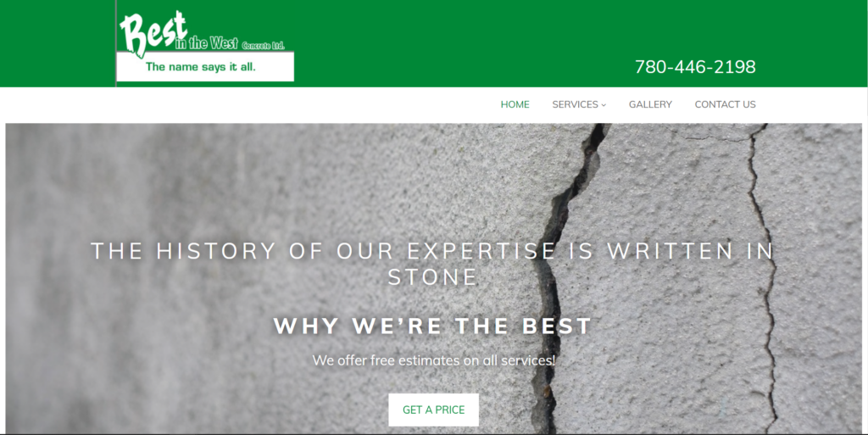The width and height of the screenshot is (868, 435).
Task: Click the GET A PRICE button
Action: click(x=433, y=410)
